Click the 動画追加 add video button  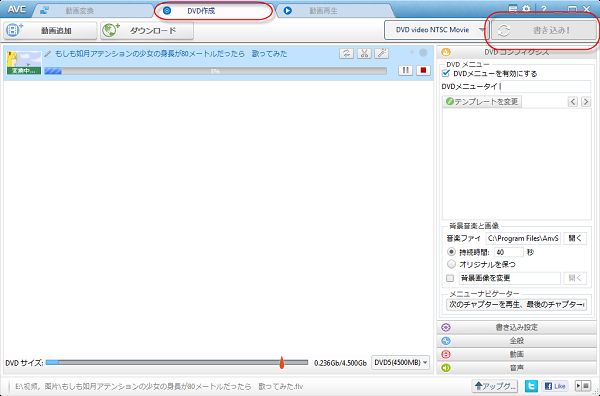coord(51,31)
